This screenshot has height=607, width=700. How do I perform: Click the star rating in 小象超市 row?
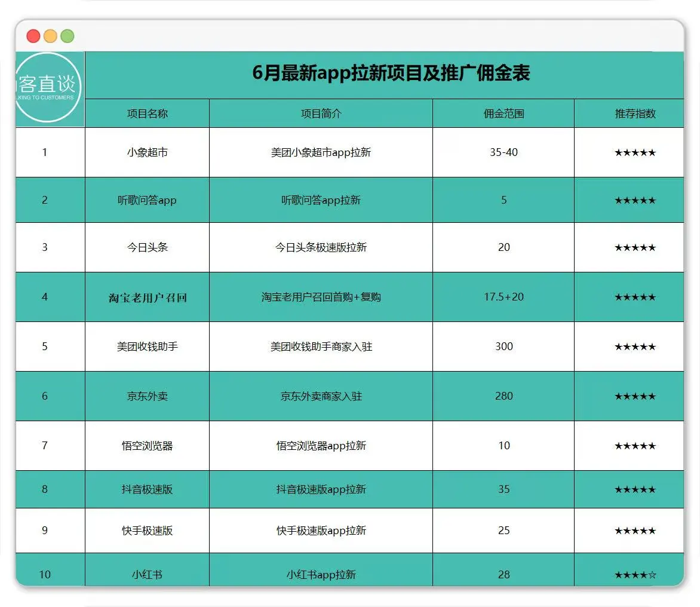point(635,153)
